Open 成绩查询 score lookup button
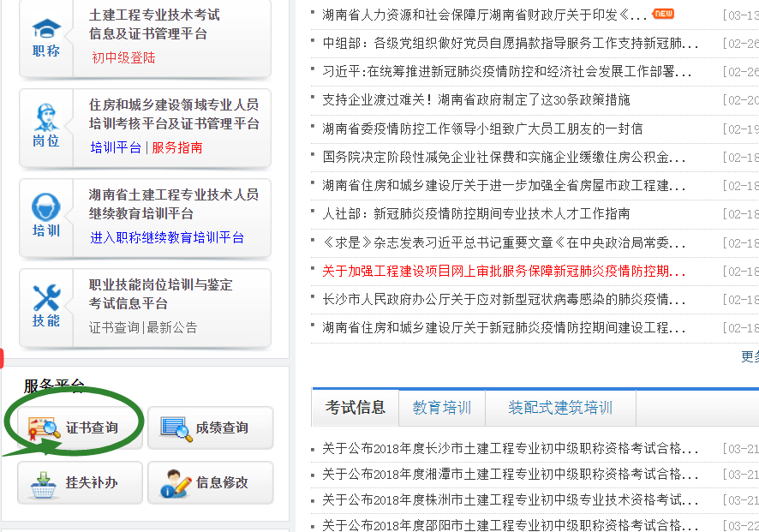759x532 pixels. click(x=210, y=427)
